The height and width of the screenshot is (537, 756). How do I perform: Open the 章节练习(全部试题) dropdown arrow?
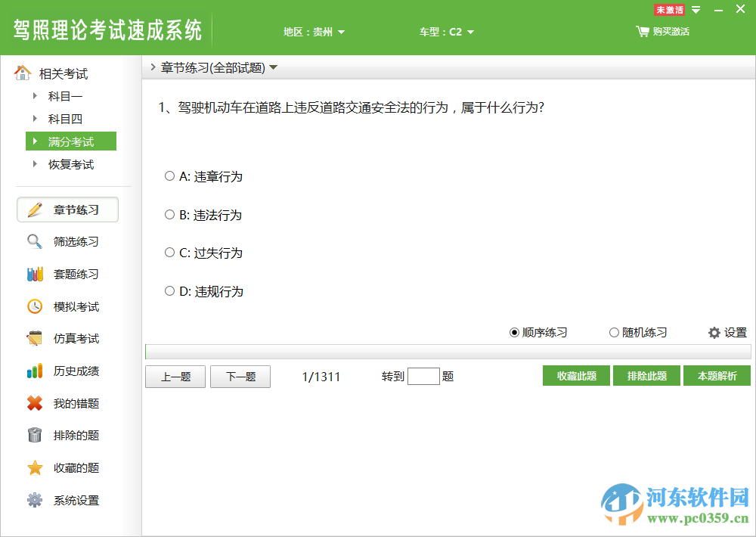click(274, 67)
